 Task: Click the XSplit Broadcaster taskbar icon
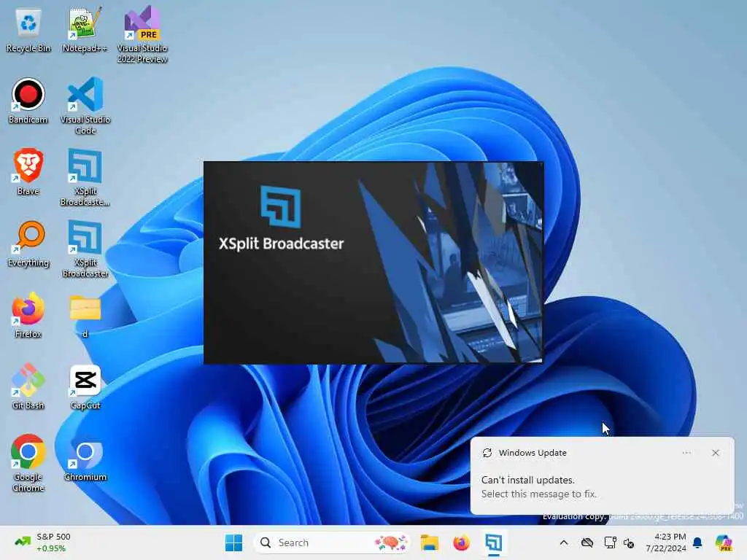click(x=494, y=542)
